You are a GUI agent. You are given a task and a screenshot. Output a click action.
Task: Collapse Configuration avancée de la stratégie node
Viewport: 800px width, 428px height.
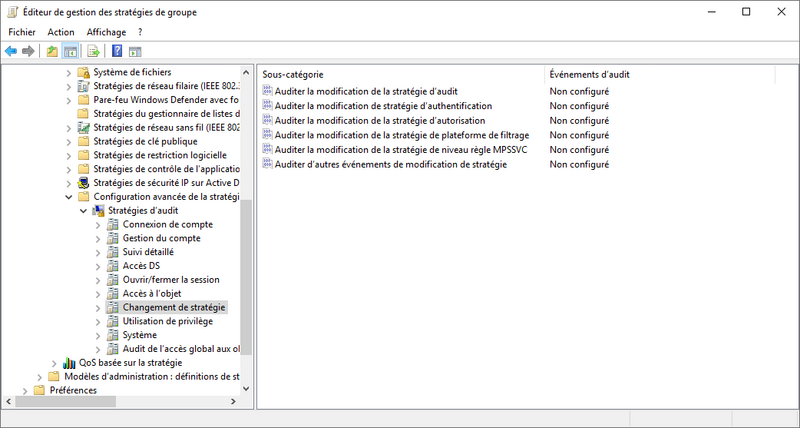tap(69, 197)
